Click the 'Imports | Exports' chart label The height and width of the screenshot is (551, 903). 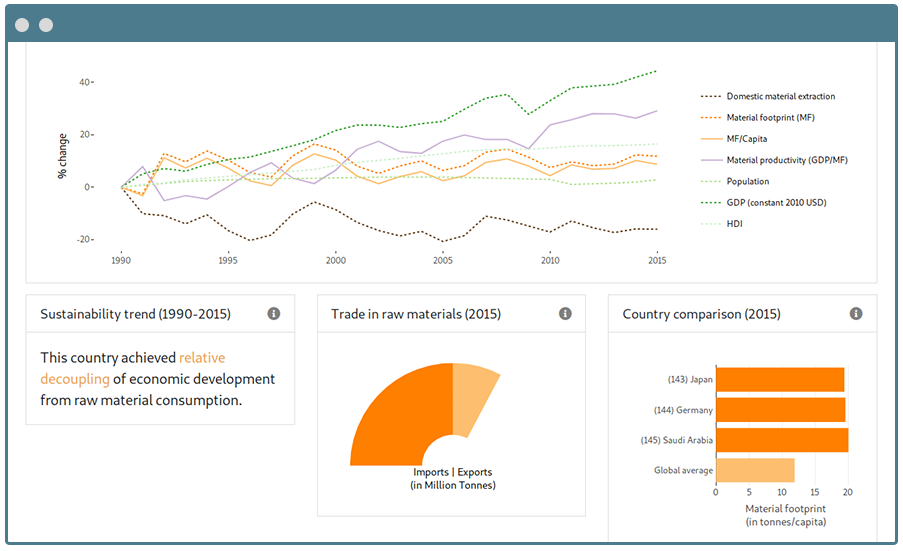click(452, 473)
